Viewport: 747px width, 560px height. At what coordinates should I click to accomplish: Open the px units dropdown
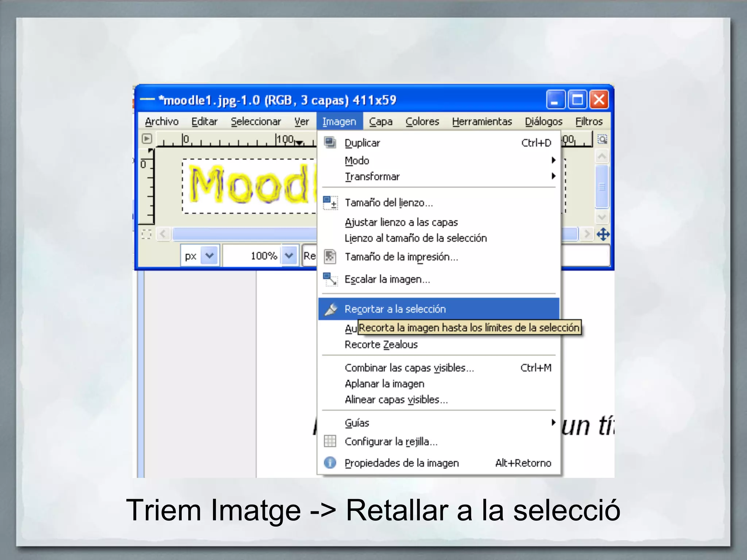click(210, 256)
